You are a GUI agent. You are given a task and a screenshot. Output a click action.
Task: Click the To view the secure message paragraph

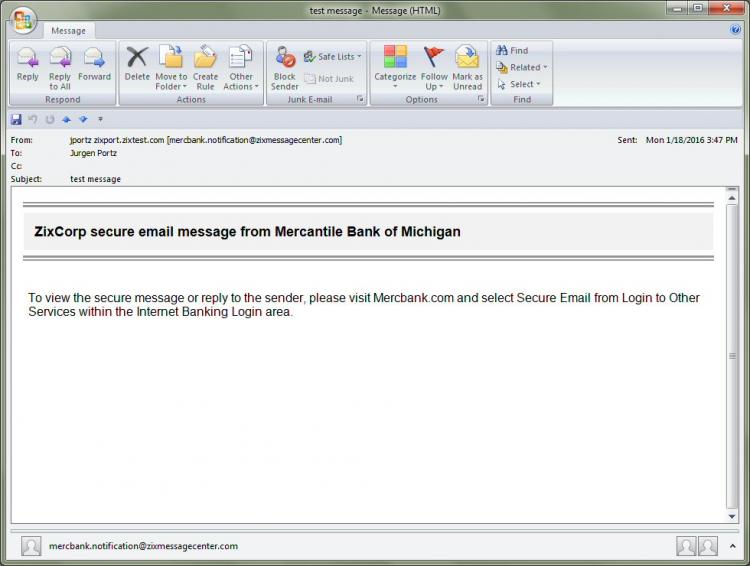[x=364, y=305]
